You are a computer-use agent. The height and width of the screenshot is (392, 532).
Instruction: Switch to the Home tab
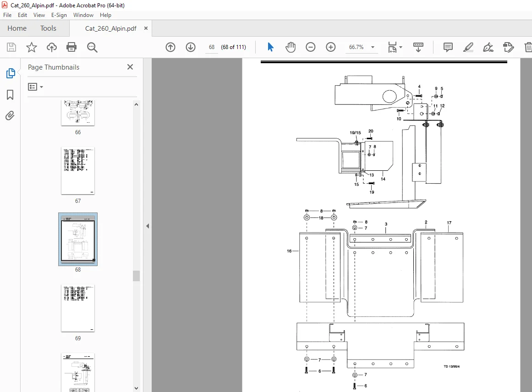pos(17,28)
